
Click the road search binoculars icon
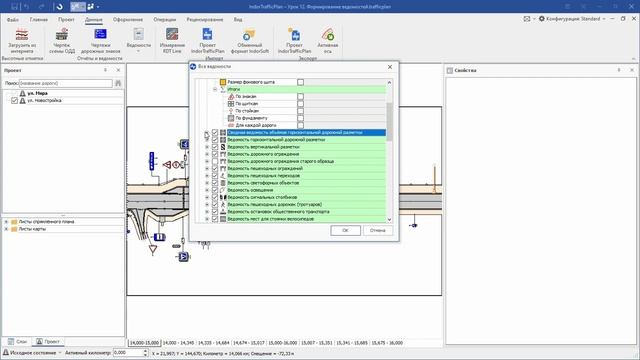click(118, 83)
